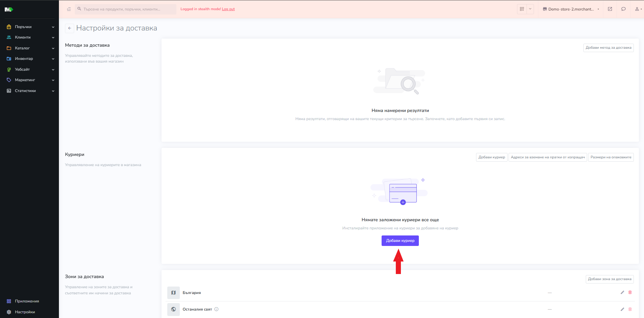Open the quick-add grid dropdown arrow
Screen dimensions: 644x318
click(x=530, y=9)
